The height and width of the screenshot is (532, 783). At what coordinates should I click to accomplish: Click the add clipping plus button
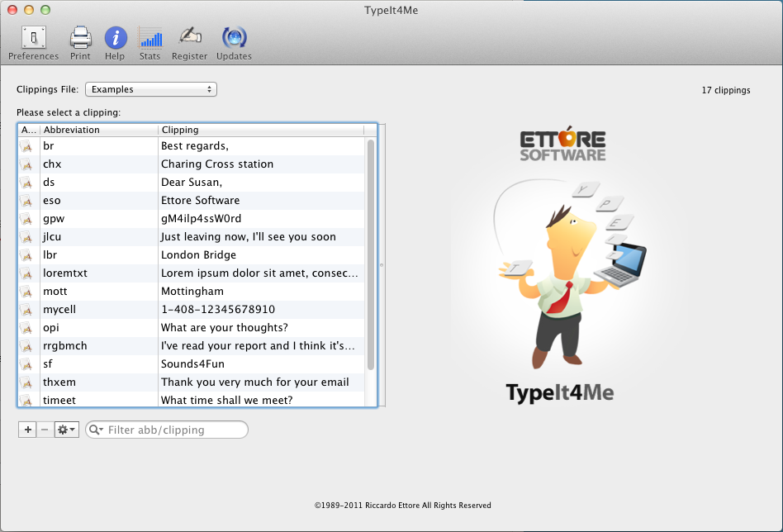coord(27,430)
